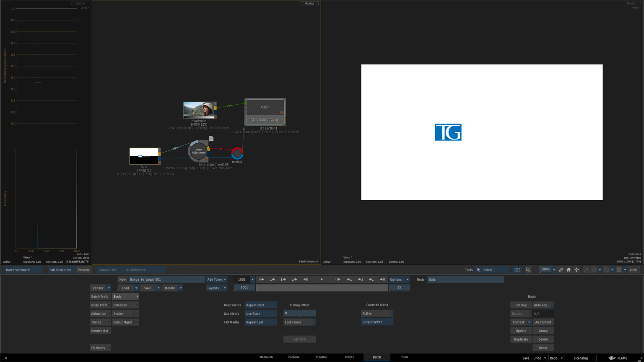The height and width of the screenshot is (362, 644).
Task: Open the magnifier search icon in viewport toolbar
Action: click(x=528, y=270)
